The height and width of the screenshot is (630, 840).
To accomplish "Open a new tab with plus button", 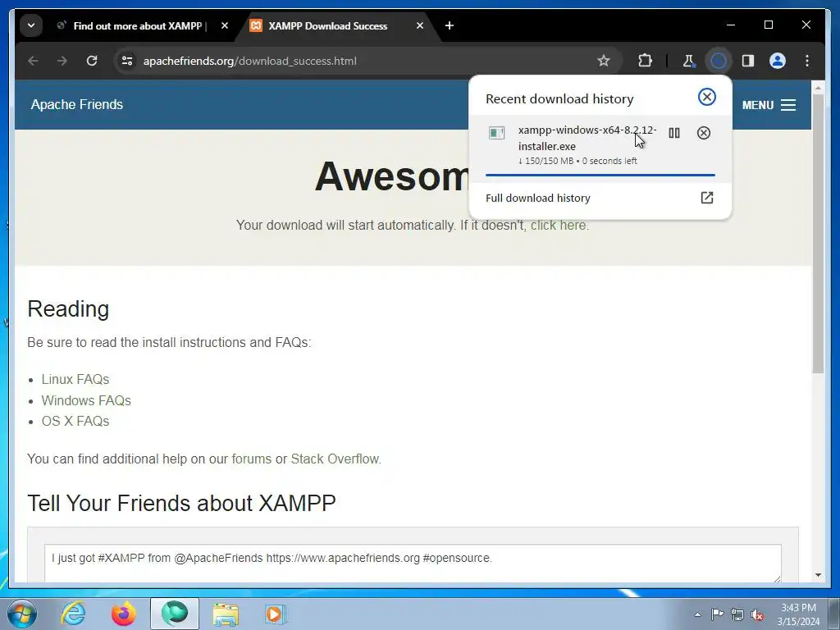I will tap(450, 25).
